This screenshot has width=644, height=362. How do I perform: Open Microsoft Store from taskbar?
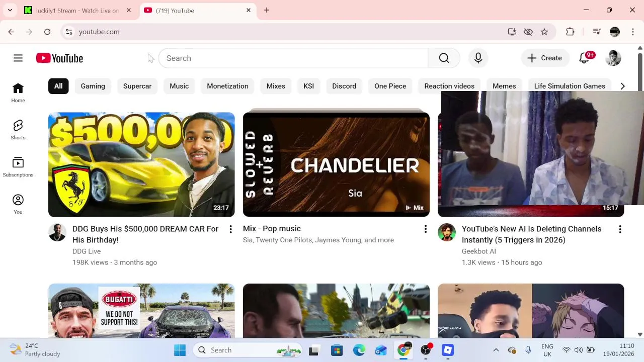pyautogui.click(x=337, y=350)
